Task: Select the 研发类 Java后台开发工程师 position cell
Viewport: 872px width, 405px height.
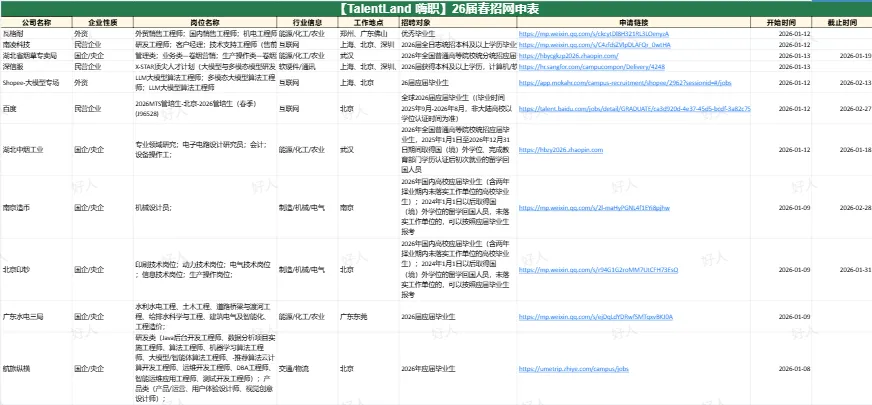Action: click(x=205, y=369)
